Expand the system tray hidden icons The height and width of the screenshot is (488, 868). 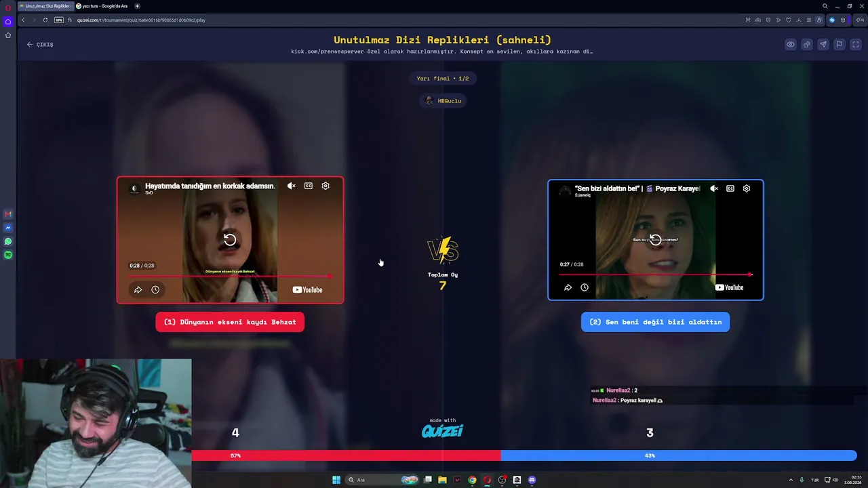791,480
